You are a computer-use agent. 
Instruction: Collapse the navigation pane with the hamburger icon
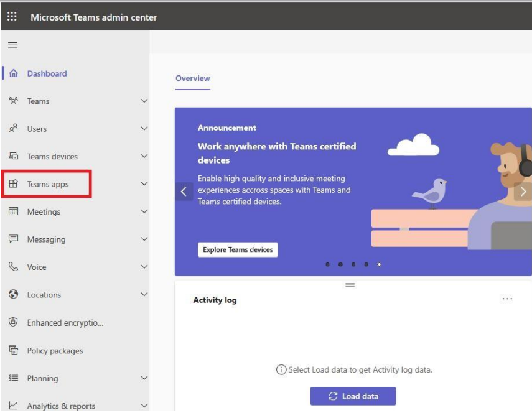(x=13, y=44)
